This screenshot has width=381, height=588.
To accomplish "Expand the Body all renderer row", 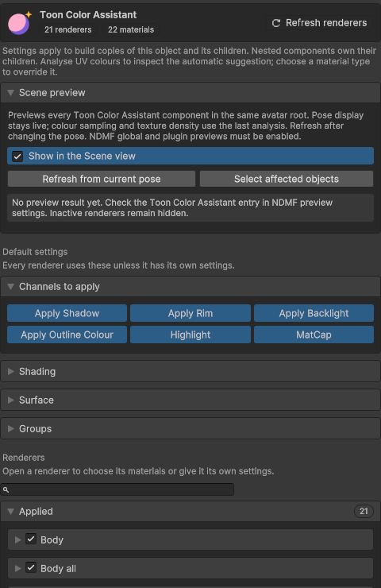I will (17, 568).
